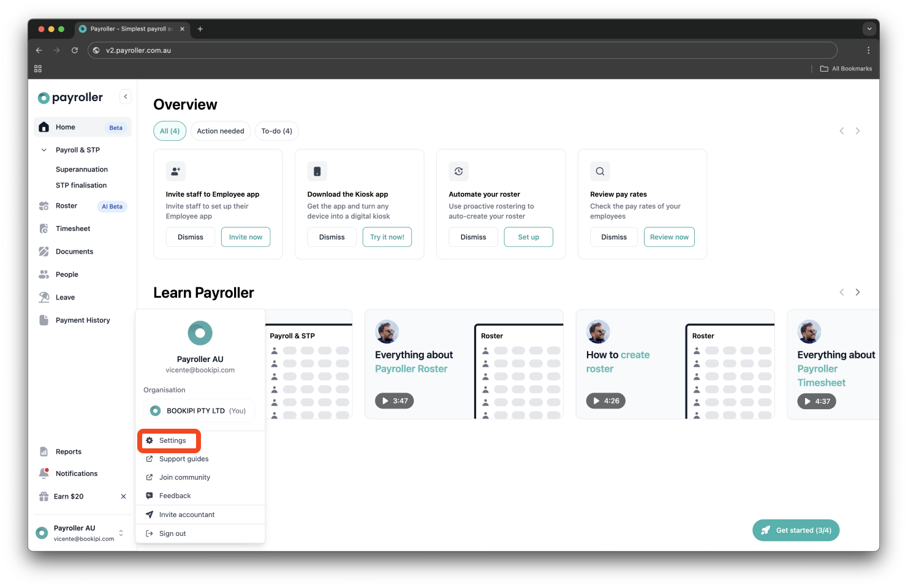Reload the page in the browser toolbar
Viewport: 908px width, 588px height.
point(75,50)
